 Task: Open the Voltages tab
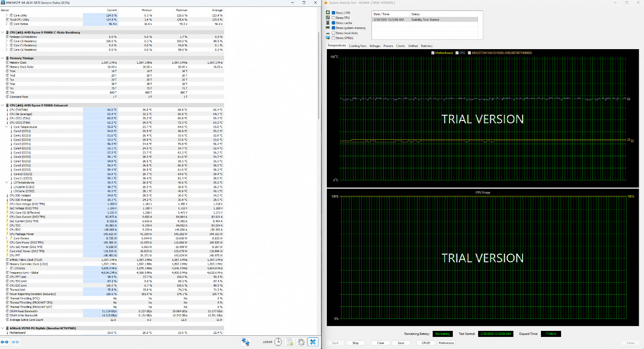[375, 46]
